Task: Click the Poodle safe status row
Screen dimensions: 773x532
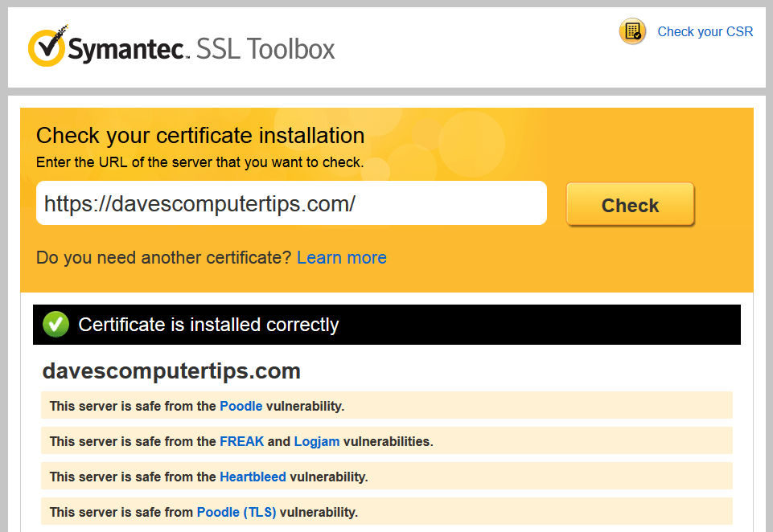Action: (x=386, y=405)
